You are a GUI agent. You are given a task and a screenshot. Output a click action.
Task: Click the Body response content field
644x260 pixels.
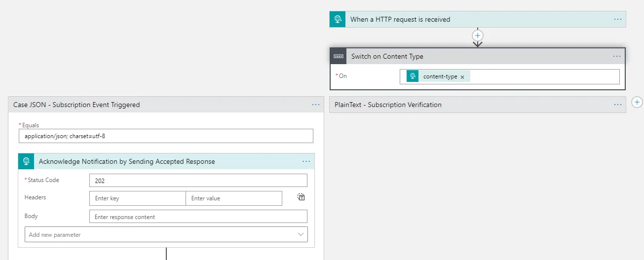pyautogui.click(x=198, y=217)
